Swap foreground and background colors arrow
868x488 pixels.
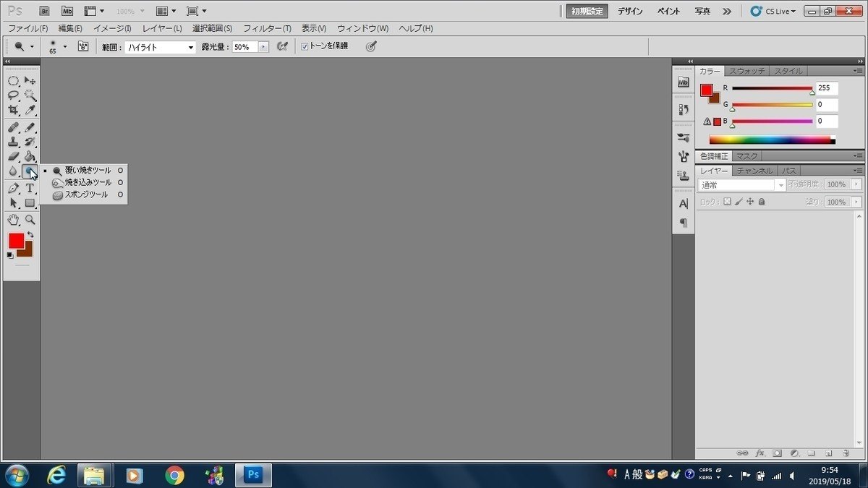coord(30,235)
